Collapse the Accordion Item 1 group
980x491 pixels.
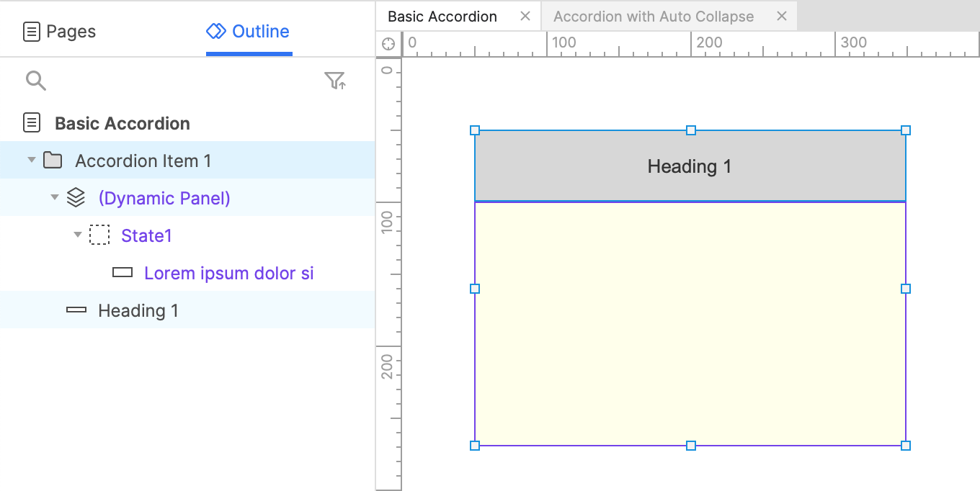click(x=31, y=160)
